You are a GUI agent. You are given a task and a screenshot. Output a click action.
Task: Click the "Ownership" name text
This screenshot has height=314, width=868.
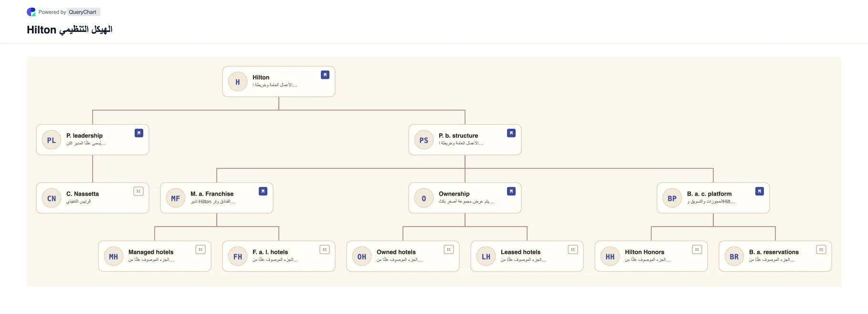454,194
